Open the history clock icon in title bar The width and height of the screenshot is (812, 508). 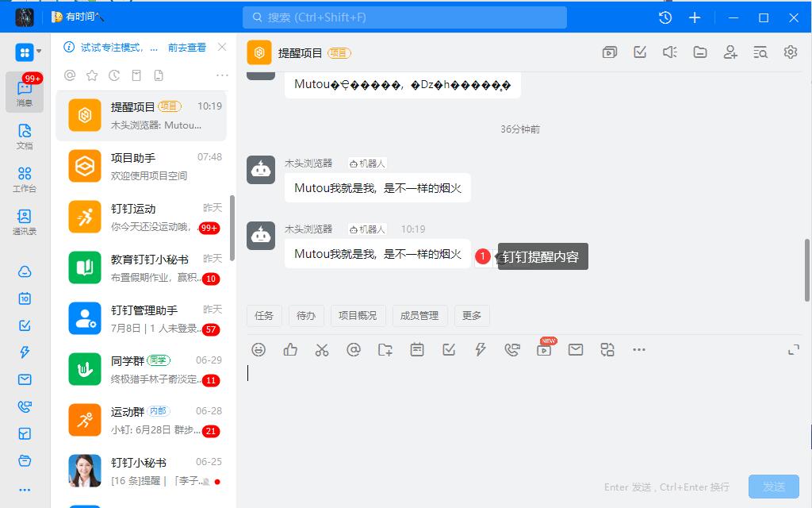665,17
